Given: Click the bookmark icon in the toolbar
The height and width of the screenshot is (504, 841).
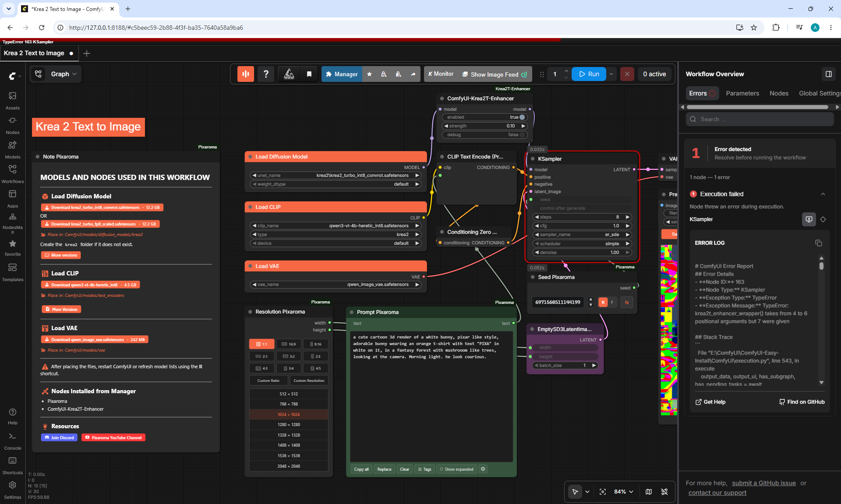Looking at the screenshot, I should 309,74.
